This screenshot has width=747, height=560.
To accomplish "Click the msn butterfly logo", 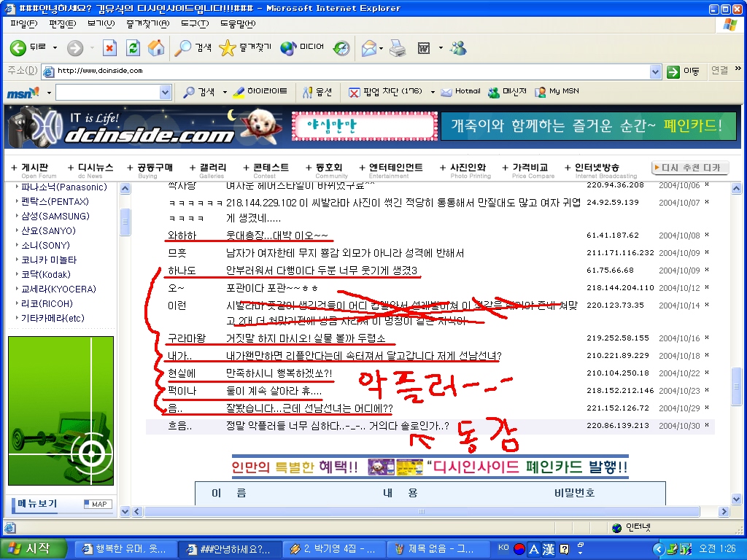I will pos(23,93).
